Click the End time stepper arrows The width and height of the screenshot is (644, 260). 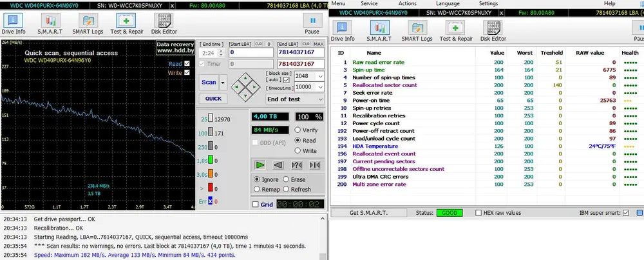coord(221,53)
